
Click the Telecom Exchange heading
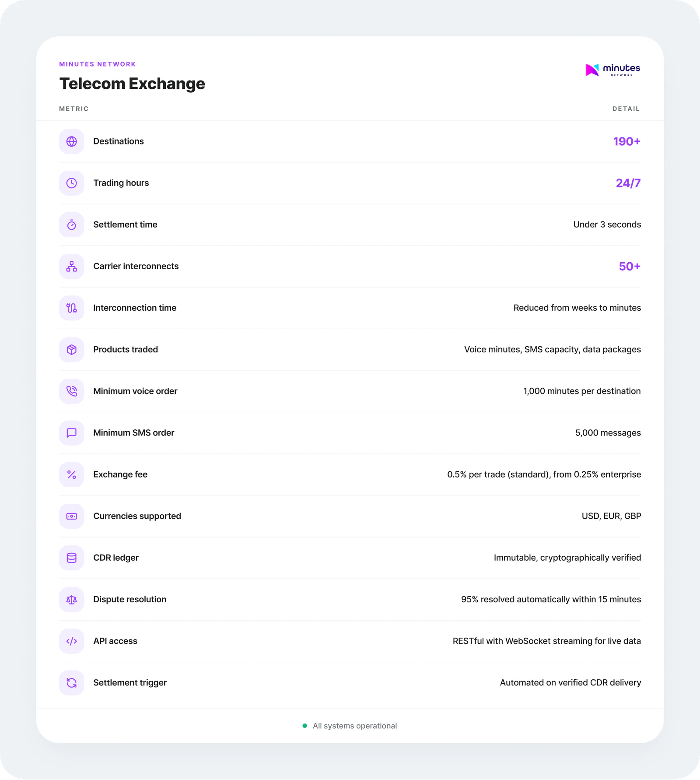point(132,84)
